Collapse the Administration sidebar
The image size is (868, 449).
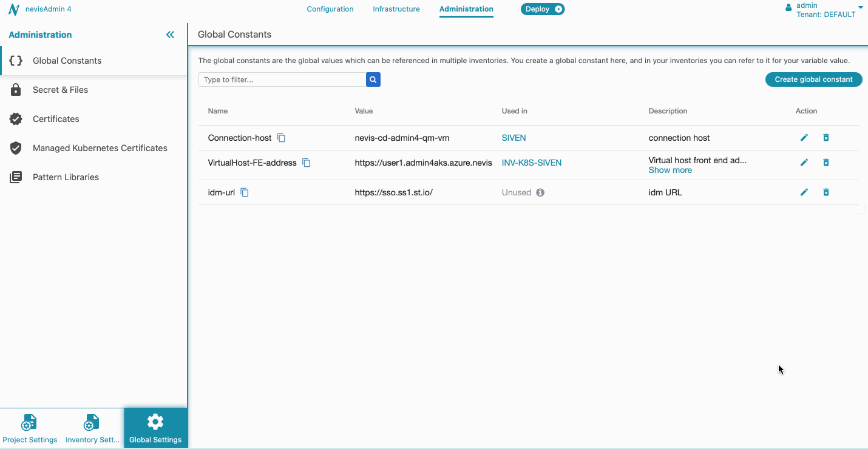(170, 35)
